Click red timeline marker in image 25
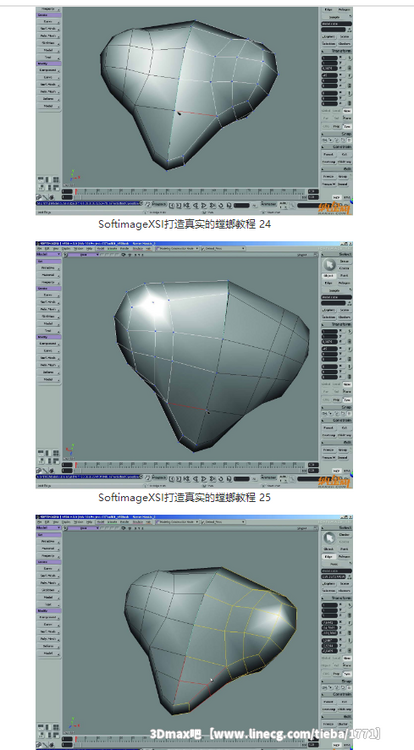 click(75, 464)
